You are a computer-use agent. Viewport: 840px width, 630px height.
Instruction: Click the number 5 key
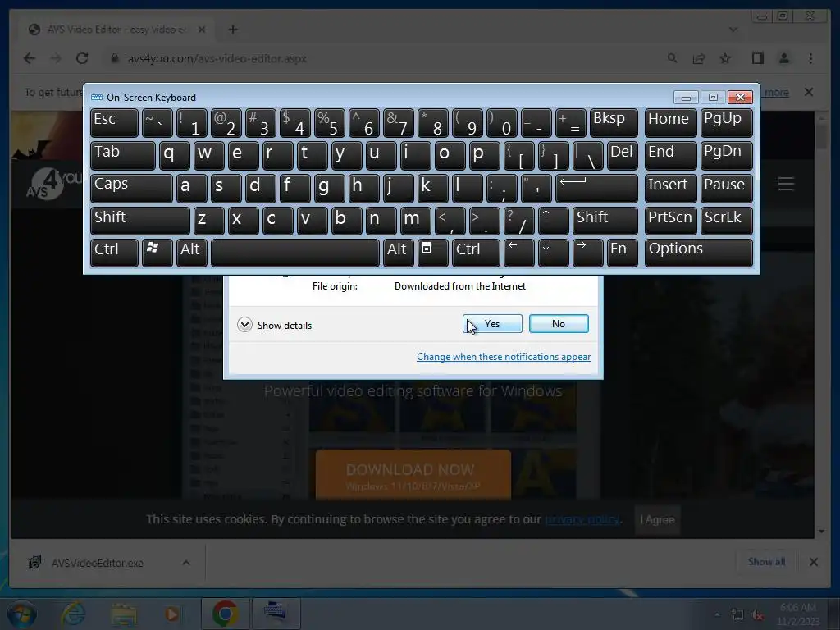coord(330,123)
